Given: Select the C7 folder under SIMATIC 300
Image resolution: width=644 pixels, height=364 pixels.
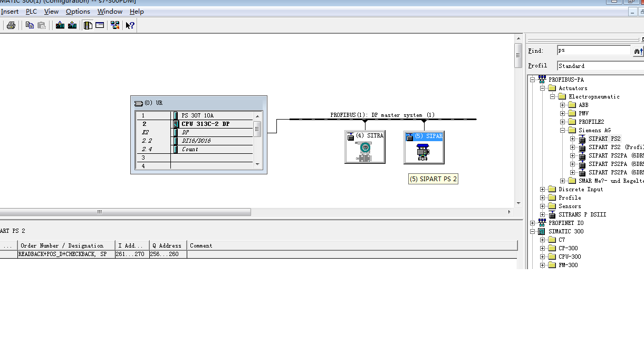Looking at the screenshot, I should coord(562,240).
